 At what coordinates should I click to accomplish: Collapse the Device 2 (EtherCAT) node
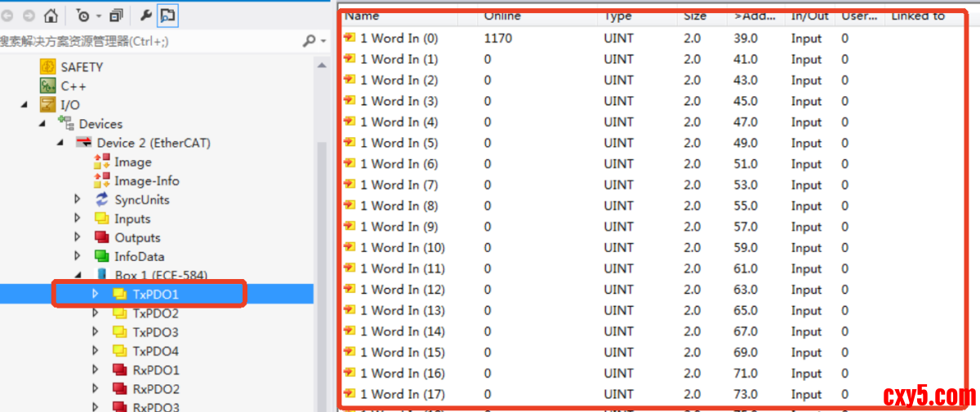coord(60,143)
